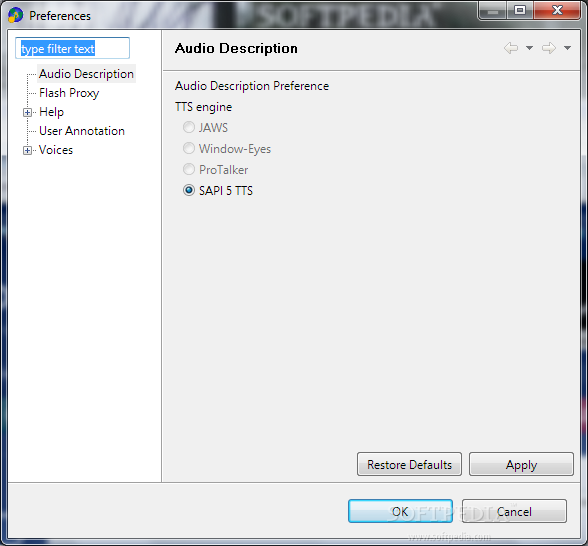
Task: Click the forward navigation arrow icon
Action: pyautogui.click(x=549, y=48)
